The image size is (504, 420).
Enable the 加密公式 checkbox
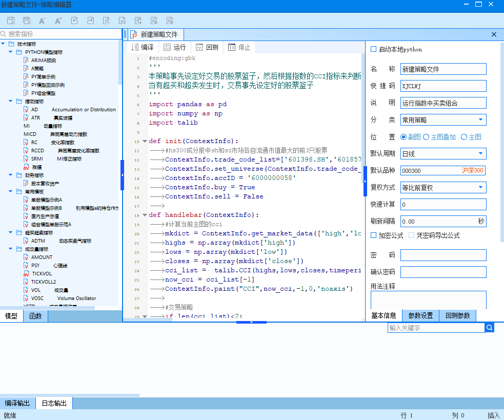(x=373, y=235)
